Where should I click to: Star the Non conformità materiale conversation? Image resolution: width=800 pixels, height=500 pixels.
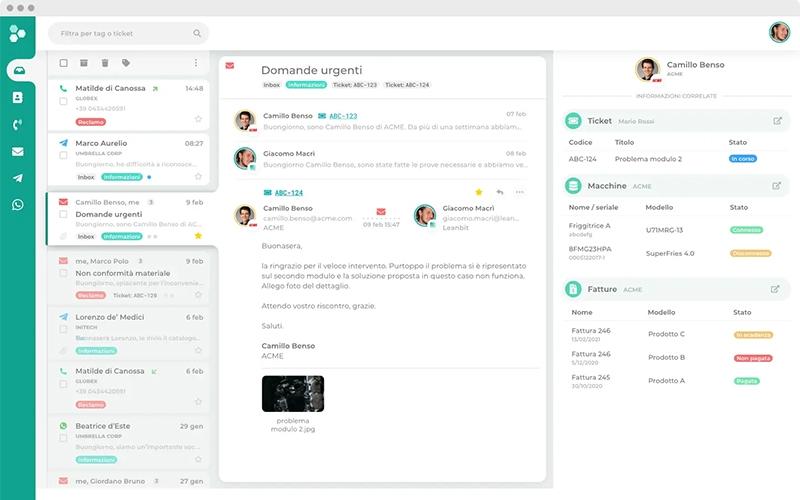coord(198,294)
